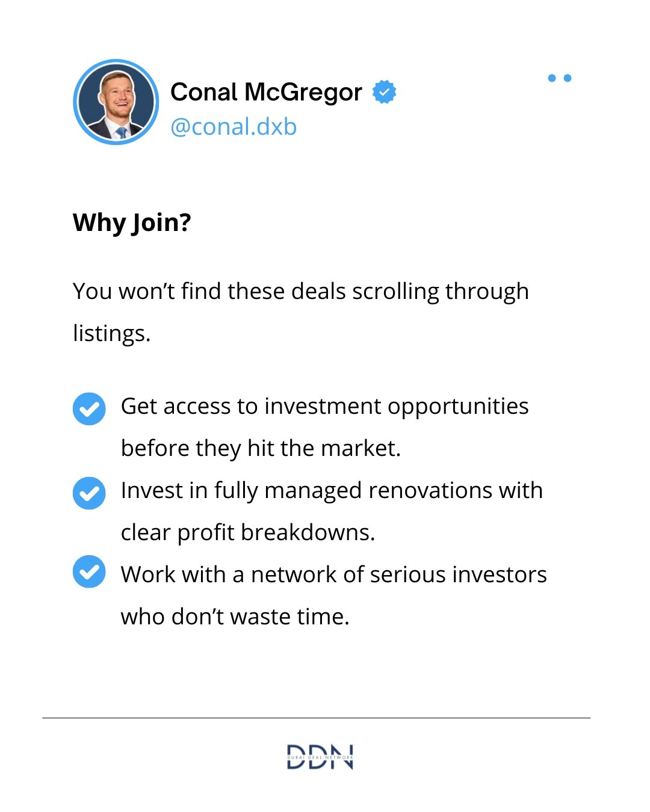Click the 'before they hit the market' line
Viewport: 650px width, 812px height.
(x=261, y=449)
